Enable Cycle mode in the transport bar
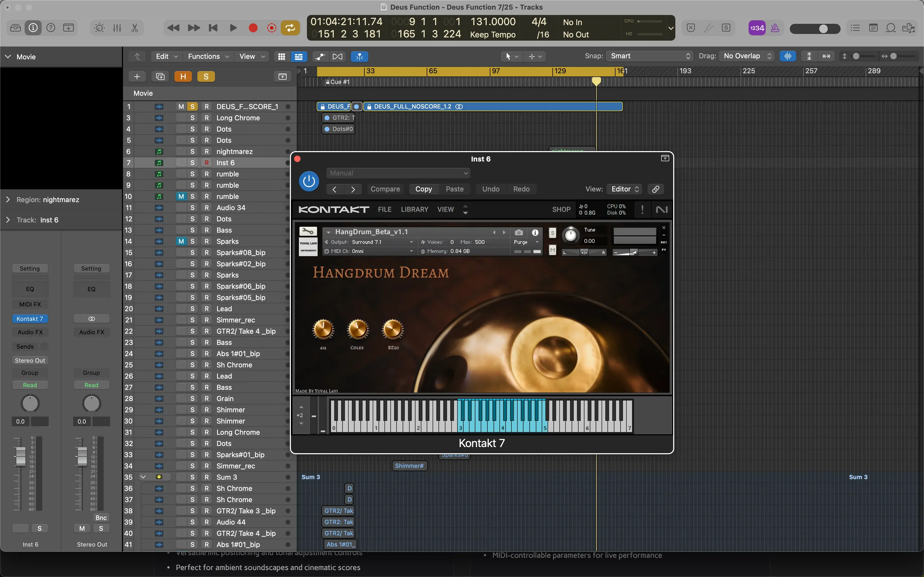Image resolution: width=924 pixels, height=577 pixels. click(290, 28)
